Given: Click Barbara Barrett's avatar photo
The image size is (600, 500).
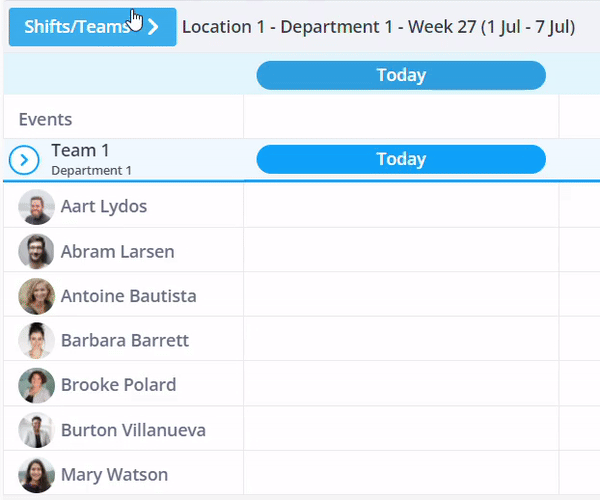Looking at the screenshot, I should click(36, 341).
